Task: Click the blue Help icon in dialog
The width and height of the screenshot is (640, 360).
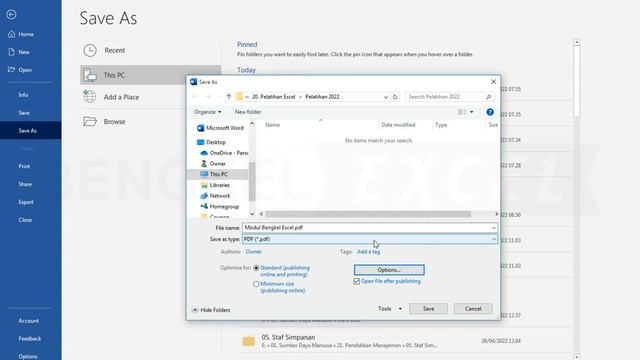Action: point(490,112)
